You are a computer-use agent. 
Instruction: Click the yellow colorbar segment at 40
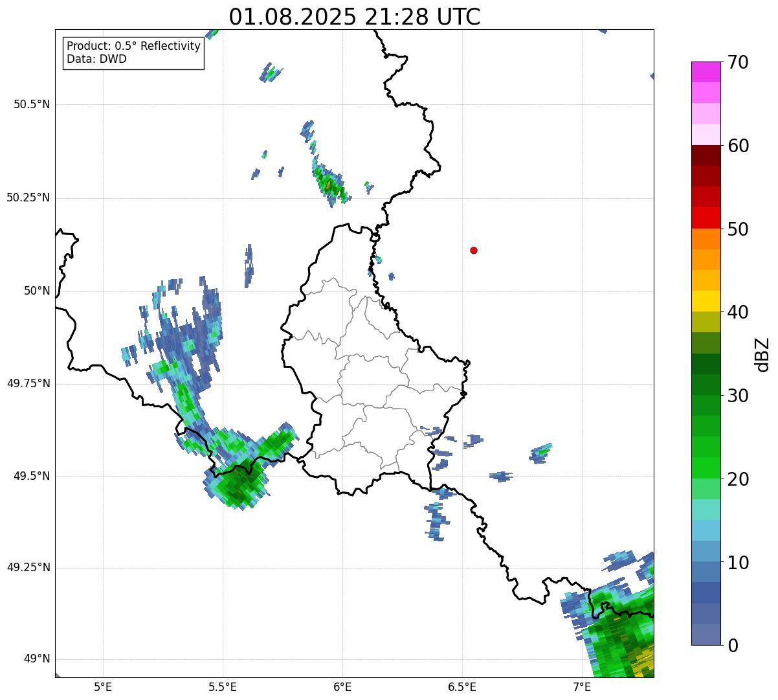[x=706, y=301]
